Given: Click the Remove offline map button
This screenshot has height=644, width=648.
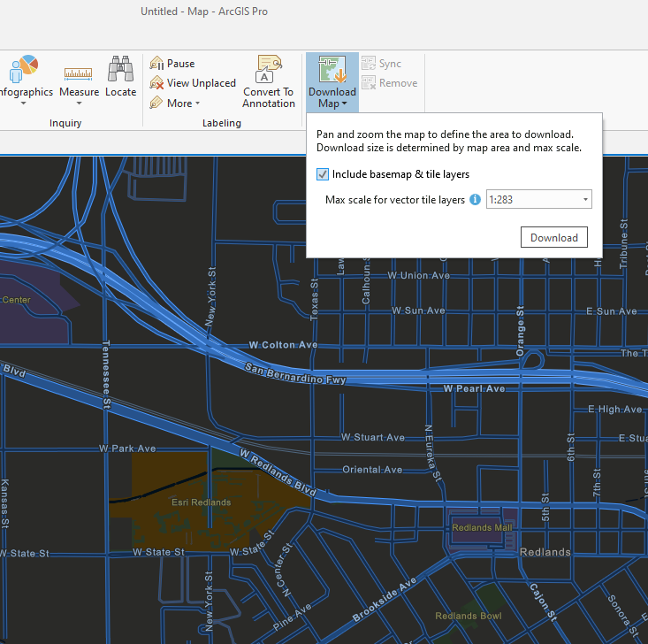Looking at the screenshot, I should [x=389, y=83].
